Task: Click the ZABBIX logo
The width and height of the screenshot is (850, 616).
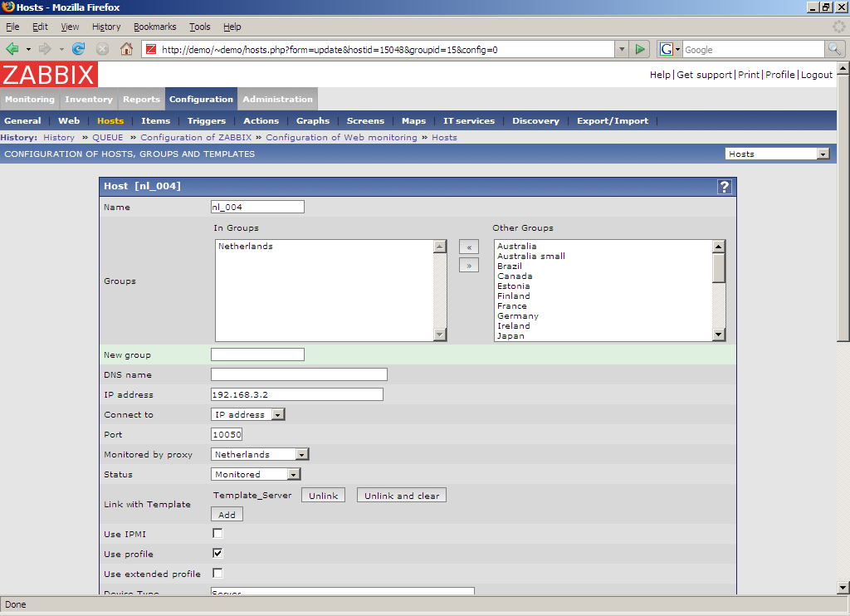Action: click(x=49, y=74)
